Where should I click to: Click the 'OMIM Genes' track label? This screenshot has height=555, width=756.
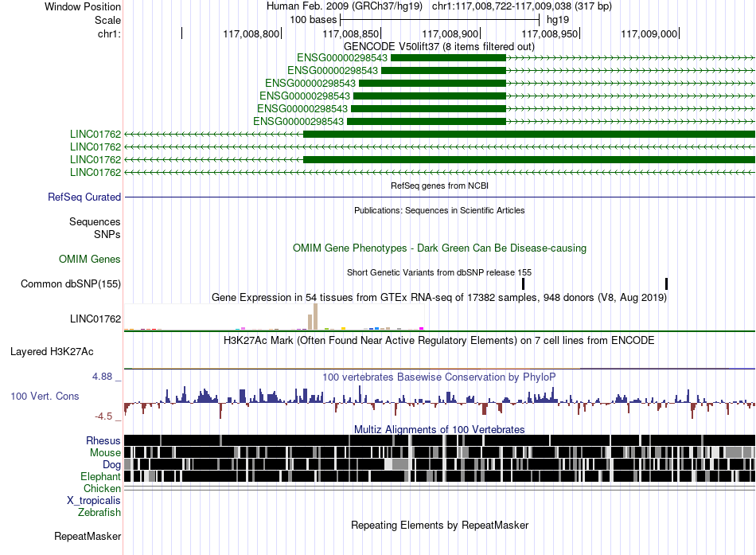click(90, 259)
